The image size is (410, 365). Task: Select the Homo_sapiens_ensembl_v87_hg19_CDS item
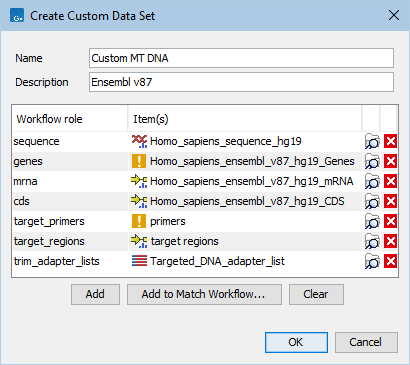click(247, 201)
